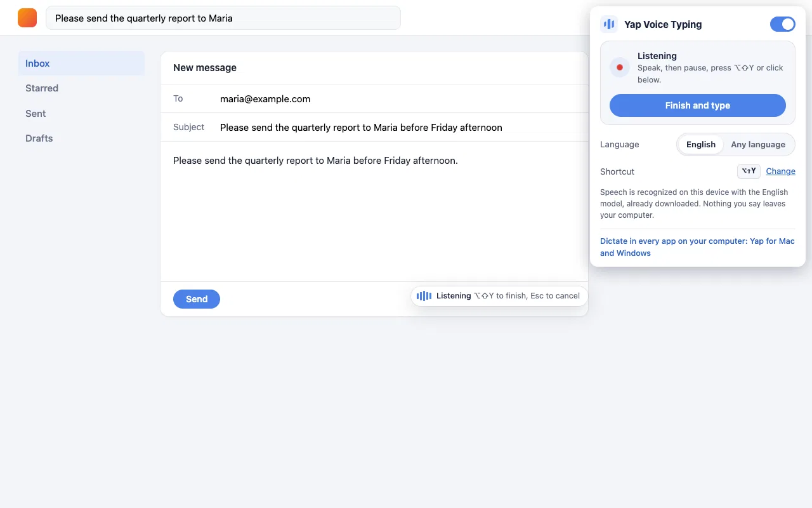Click the To recipient field
The width and height of the screenshot is (812, 508).
point(374,98)
